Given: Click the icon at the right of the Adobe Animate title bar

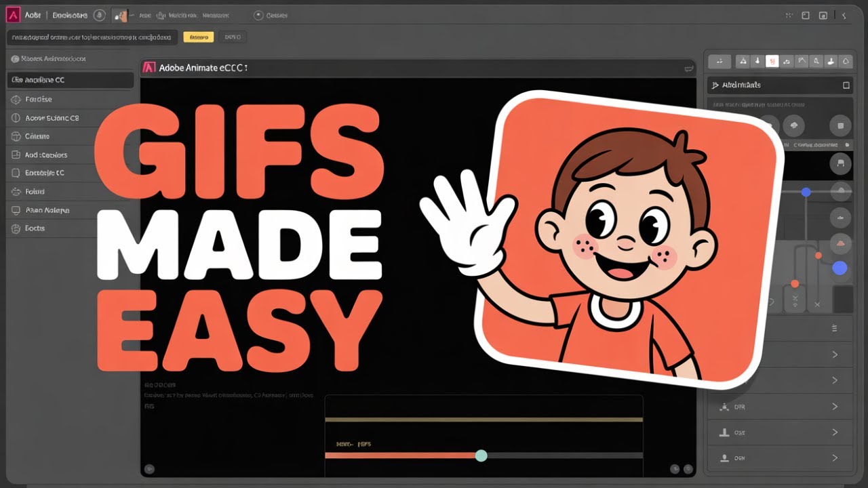Looking at the screenshot, I should (x=689, y=68).
